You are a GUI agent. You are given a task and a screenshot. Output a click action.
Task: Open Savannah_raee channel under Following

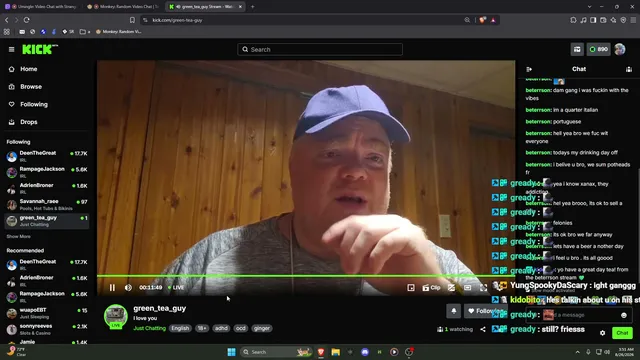click(47, 204)
